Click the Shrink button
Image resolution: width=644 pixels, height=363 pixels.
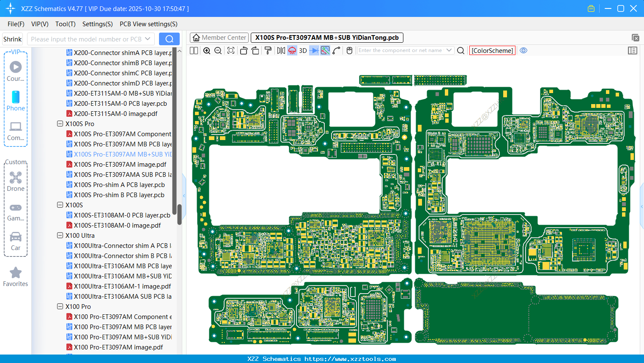(x=13, y=39)
